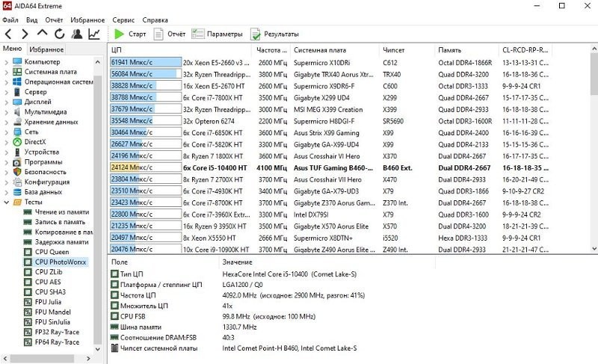Select the Программы tree item

point(43,162)
